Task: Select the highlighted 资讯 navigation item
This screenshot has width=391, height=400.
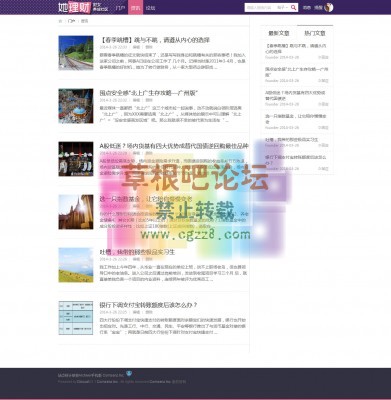Action: [x=135, y=8]
